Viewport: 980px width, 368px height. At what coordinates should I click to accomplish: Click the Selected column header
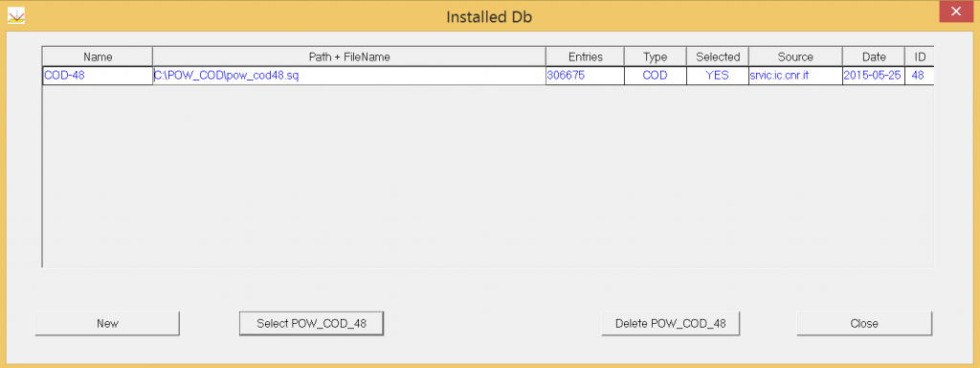point(718,57)
